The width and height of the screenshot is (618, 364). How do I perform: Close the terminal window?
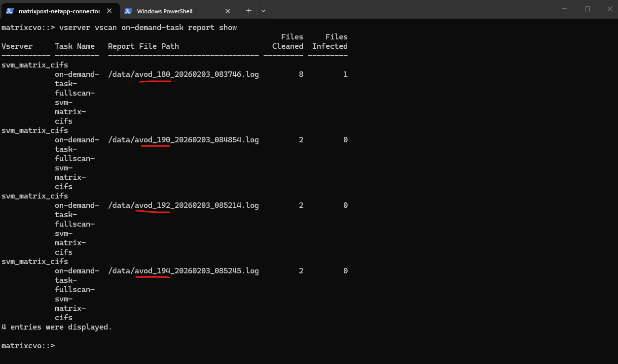point(610,9)
